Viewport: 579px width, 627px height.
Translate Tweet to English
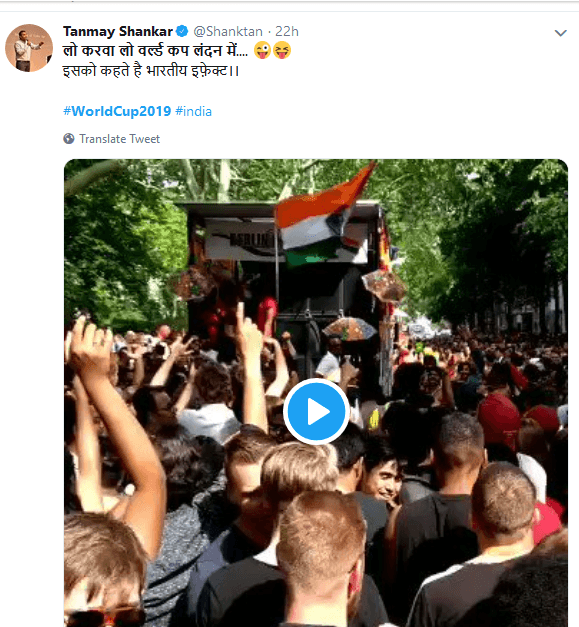[119, 139]
